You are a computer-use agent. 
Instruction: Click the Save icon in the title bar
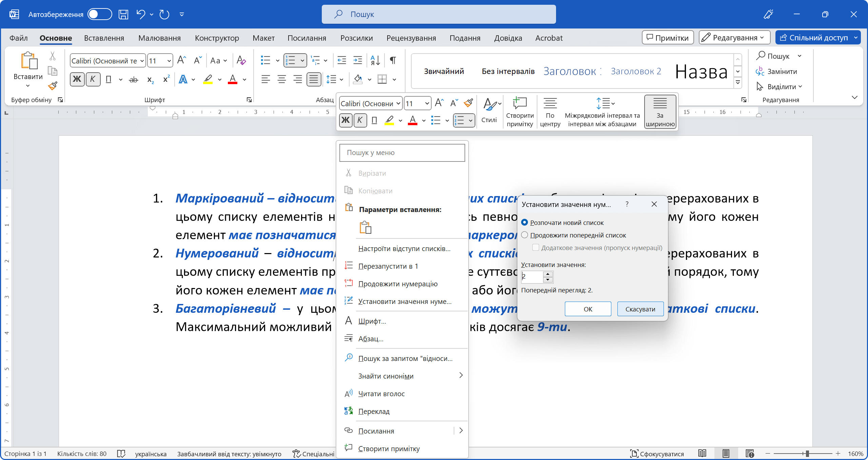tap(123, 14)
